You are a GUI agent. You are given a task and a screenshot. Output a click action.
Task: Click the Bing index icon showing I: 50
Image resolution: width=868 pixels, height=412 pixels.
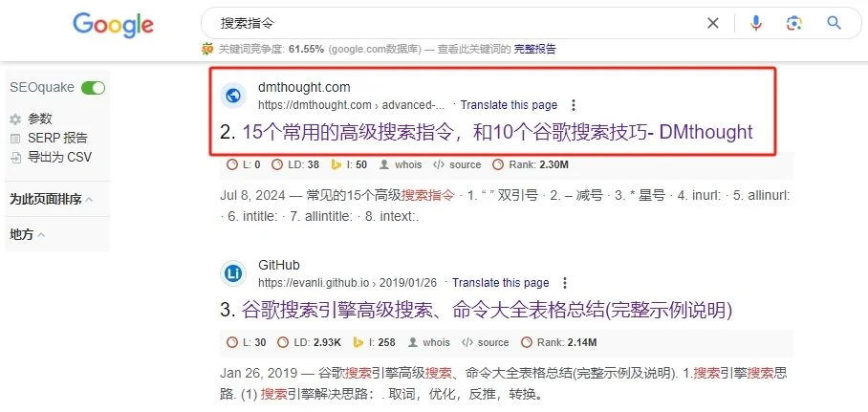[x=336, y=164]
